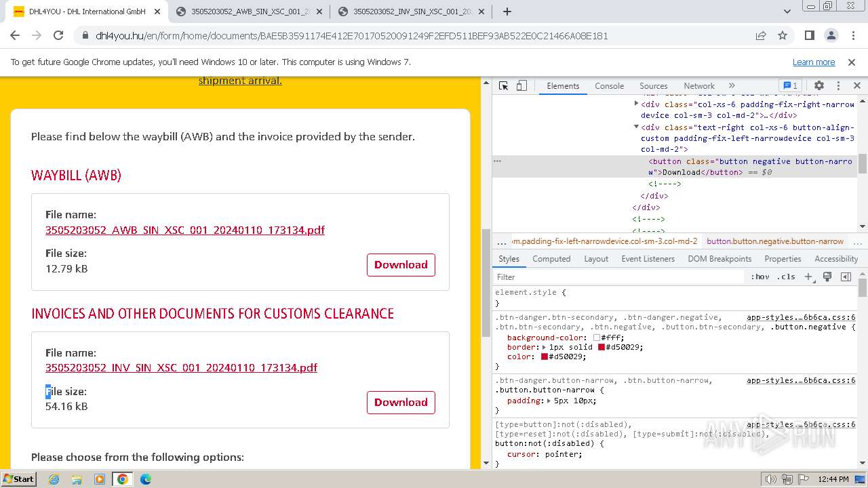
Task: Launch Internet Explorer from the taskbar
Action: point(54,479)
